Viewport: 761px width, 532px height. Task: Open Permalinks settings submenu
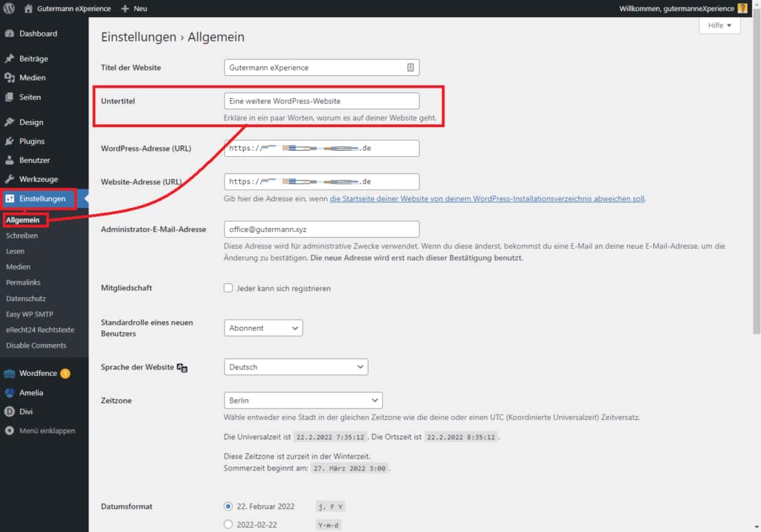tap(23, 283)
